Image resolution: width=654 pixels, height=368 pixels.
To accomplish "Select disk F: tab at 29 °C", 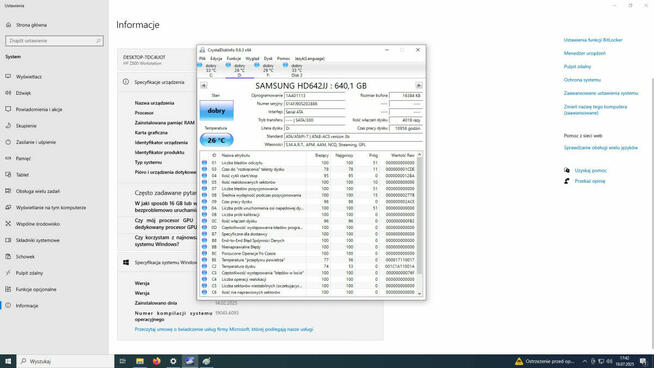I will [268, 70].
